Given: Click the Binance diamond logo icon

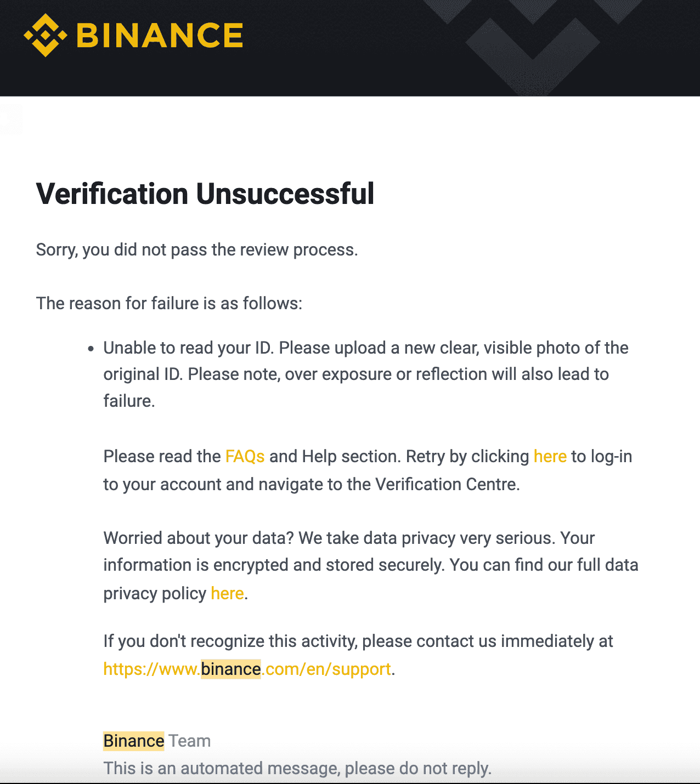Looking at the screenshot, I should pos(45,36).
